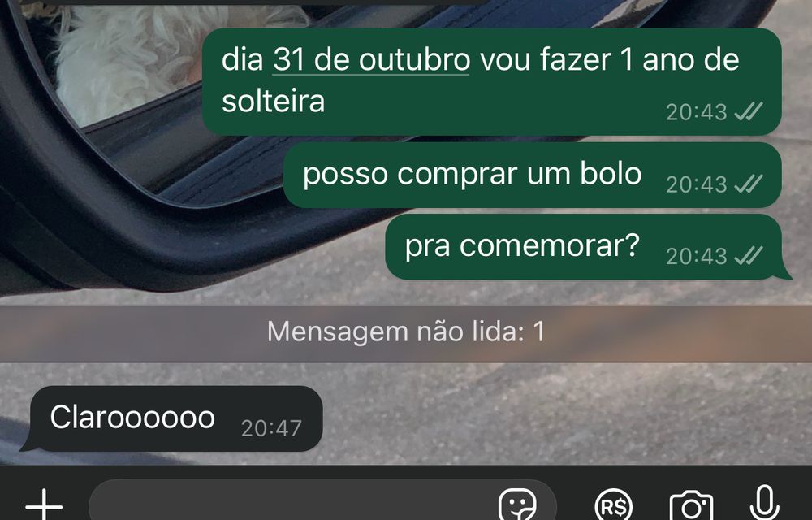Select the '1 ano de solteira' message bubble
812x520 pixels.
(491, 82)
